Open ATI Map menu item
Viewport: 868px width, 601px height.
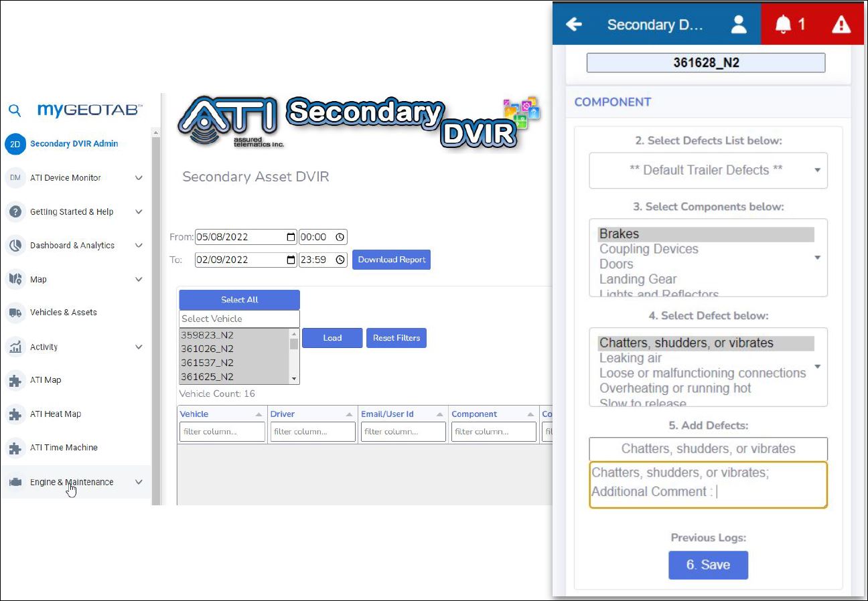click(x=46, y=380)
